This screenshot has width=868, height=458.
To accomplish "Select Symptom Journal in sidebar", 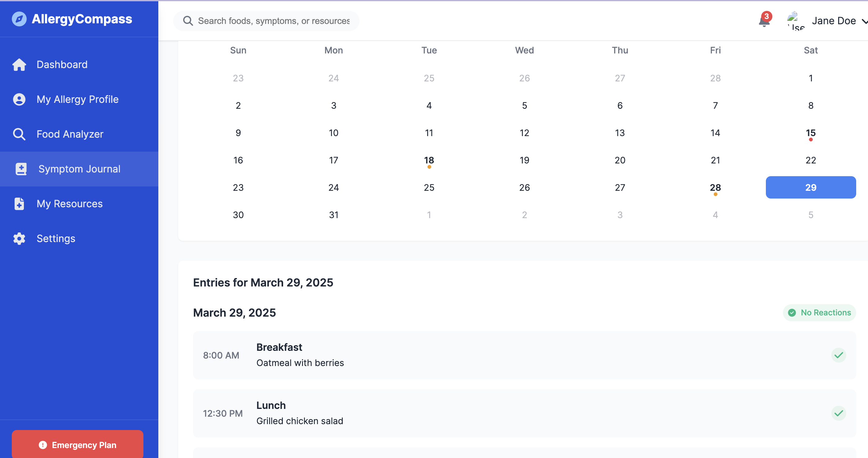I will pyautogui.click(x=79, y=169).
